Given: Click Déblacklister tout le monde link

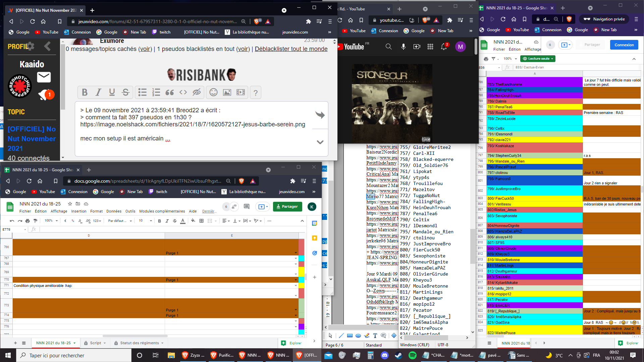Looking at the screenshot, I should (x=291, y=49).
